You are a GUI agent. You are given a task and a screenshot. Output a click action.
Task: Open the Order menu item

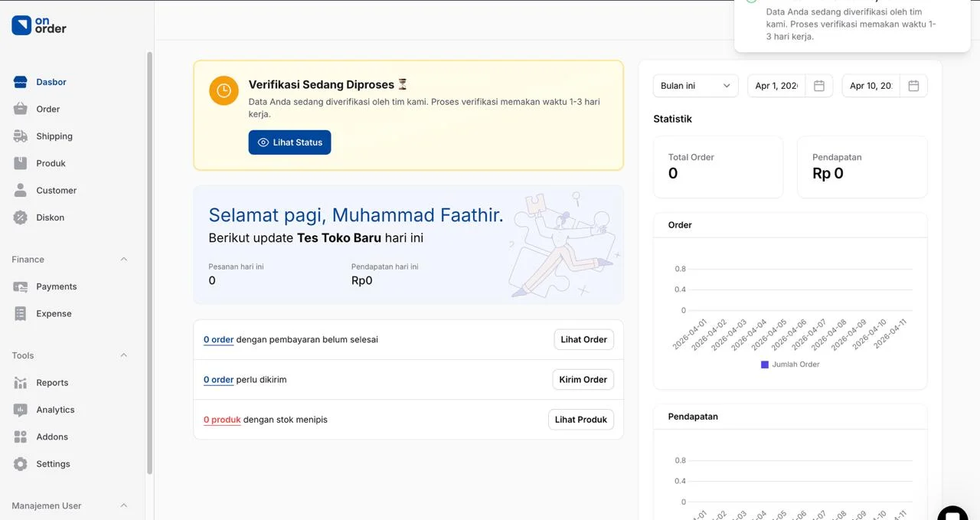point(47,109)
